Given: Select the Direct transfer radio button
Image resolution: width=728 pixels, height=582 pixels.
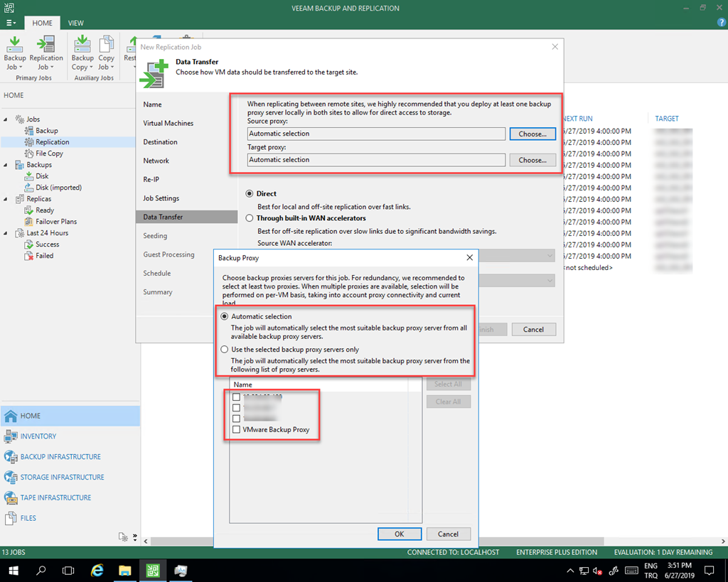Looking at the screenshot, I should tap(250, 193).
